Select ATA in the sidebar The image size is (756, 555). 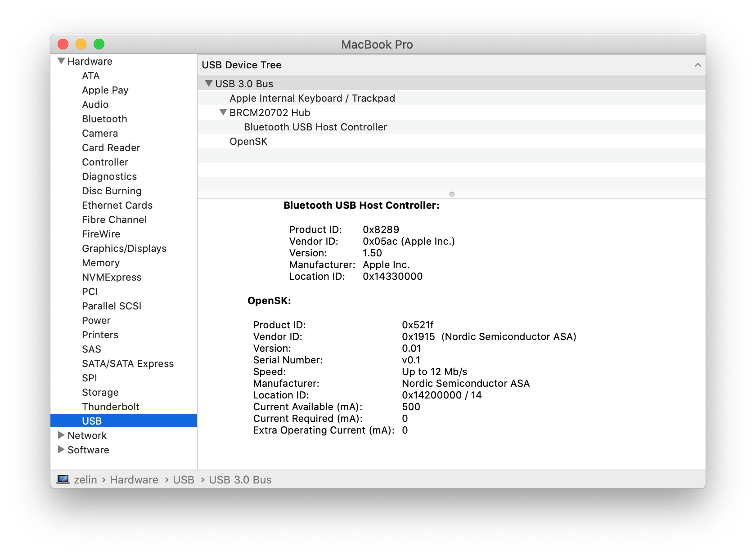pyautogui.click(x=91, y=76)
